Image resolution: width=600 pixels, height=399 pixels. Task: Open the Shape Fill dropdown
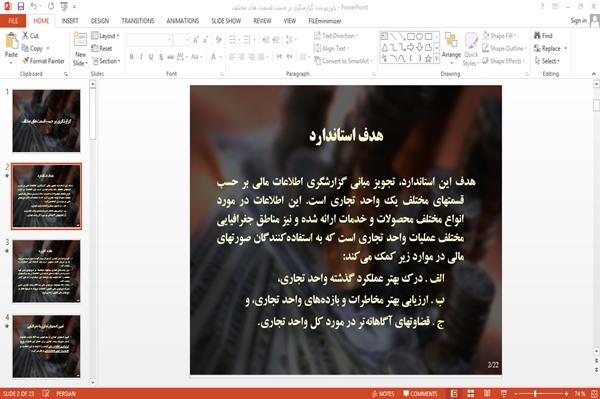point(500,36)
